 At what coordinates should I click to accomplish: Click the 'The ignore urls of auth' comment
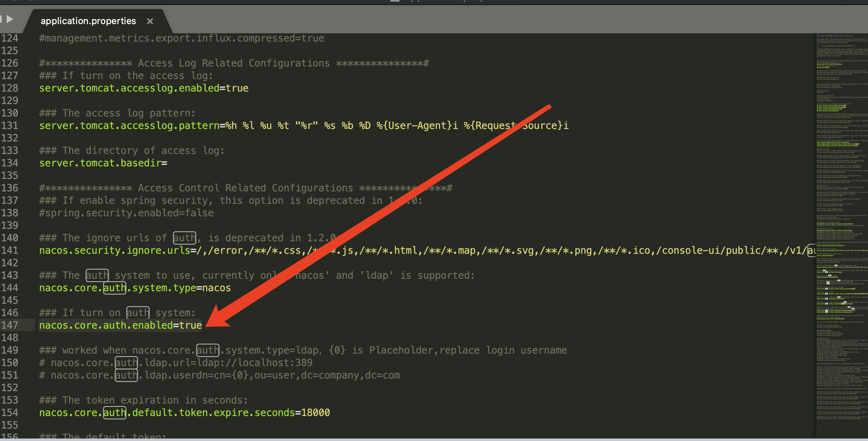tap(190, 238)
